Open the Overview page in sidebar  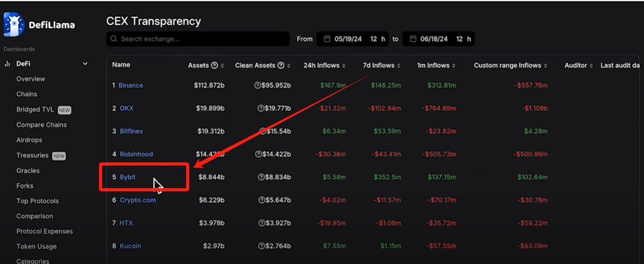pos(30,79)
